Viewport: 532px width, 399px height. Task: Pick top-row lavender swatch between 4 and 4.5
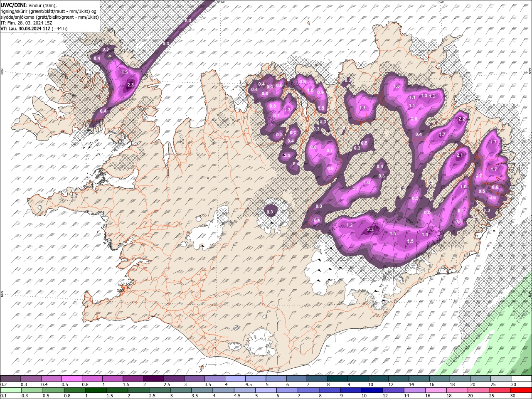tap(235, 379)
